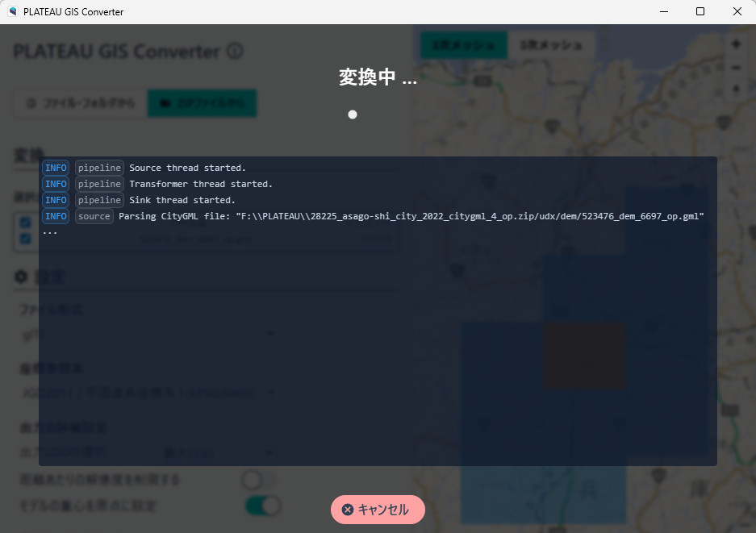Zoom out on the map
756x533 pixels.
point(736,66)
